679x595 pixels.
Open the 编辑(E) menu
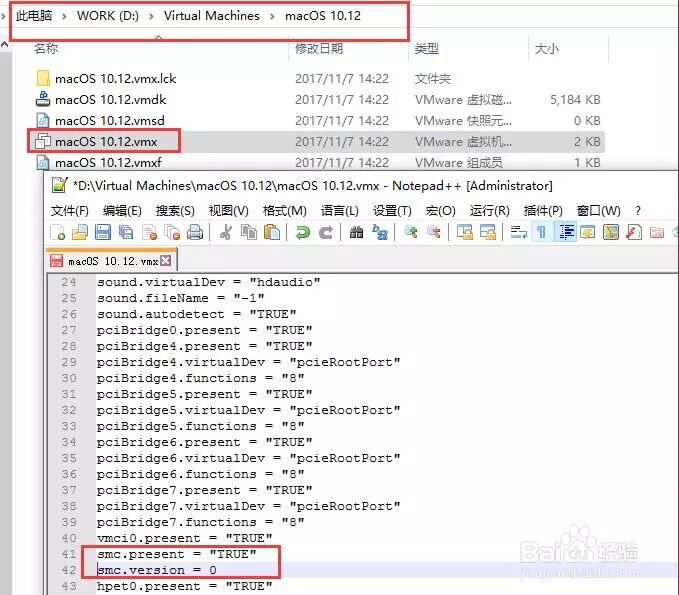[122, 211]
